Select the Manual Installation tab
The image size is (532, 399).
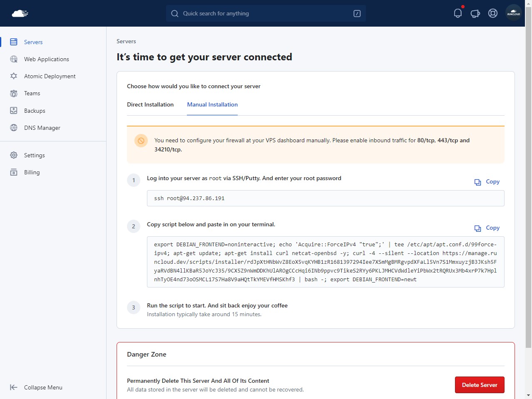[x=212, y=104]
